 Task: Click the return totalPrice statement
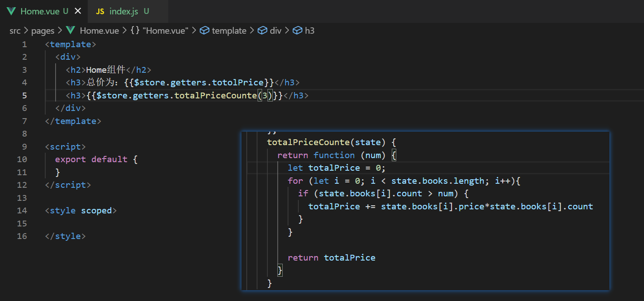pyautogui.click(x=332, y=257)
